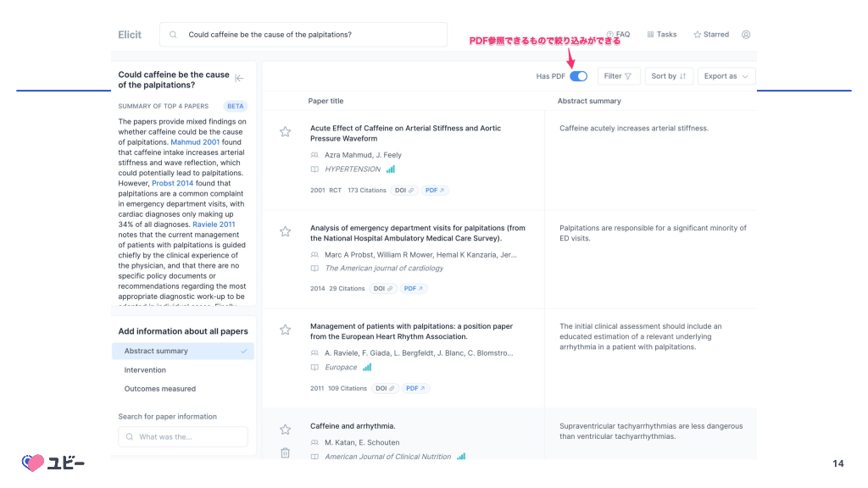Open the Filter options
Screen dimensions: 868x488
(x=619, y=76)
